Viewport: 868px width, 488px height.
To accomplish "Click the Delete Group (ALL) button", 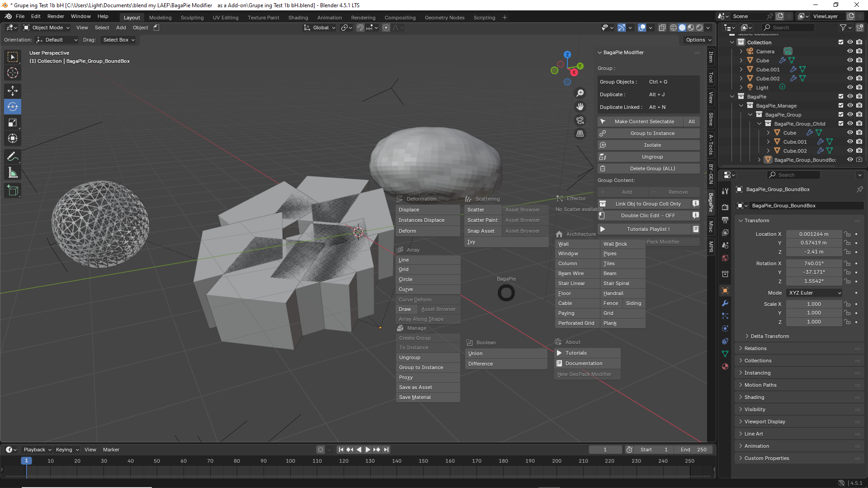I will pos(652,169).
